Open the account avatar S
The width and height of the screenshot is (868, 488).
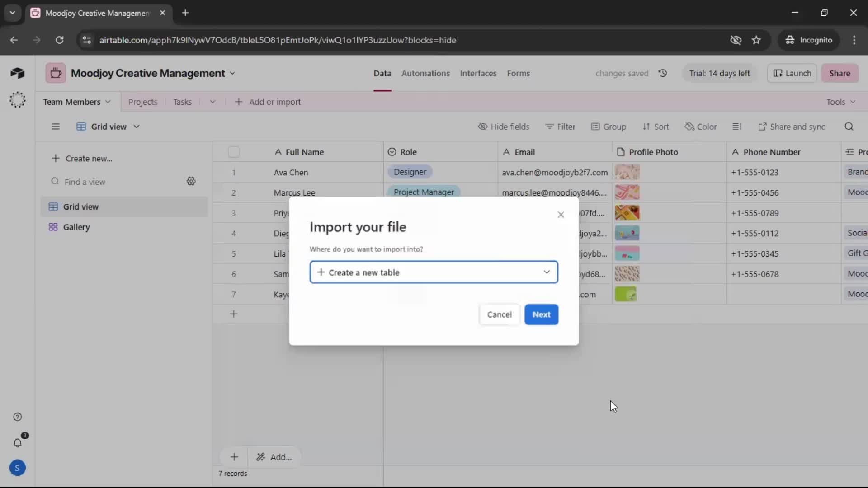tap(17, 468)
